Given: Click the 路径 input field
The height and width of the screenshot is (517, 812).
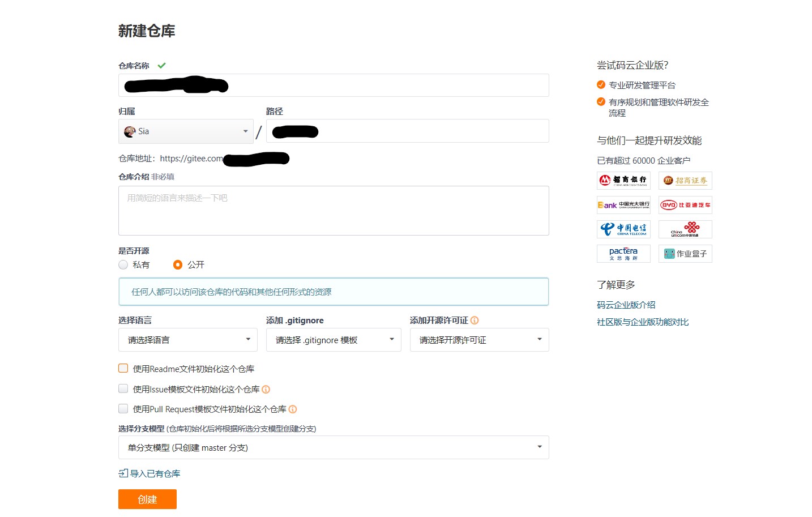Looking at the screenshot, I should click(408, 131).
